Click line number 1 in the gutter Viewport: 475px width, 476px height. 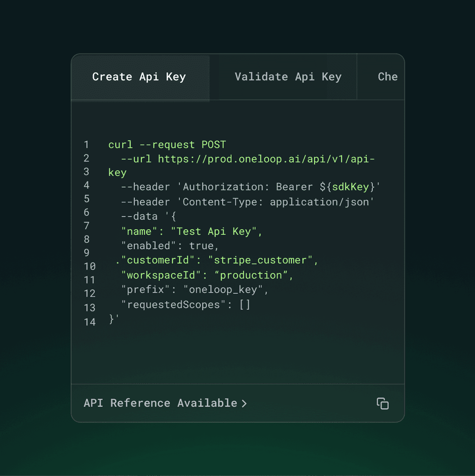(86, 145)
